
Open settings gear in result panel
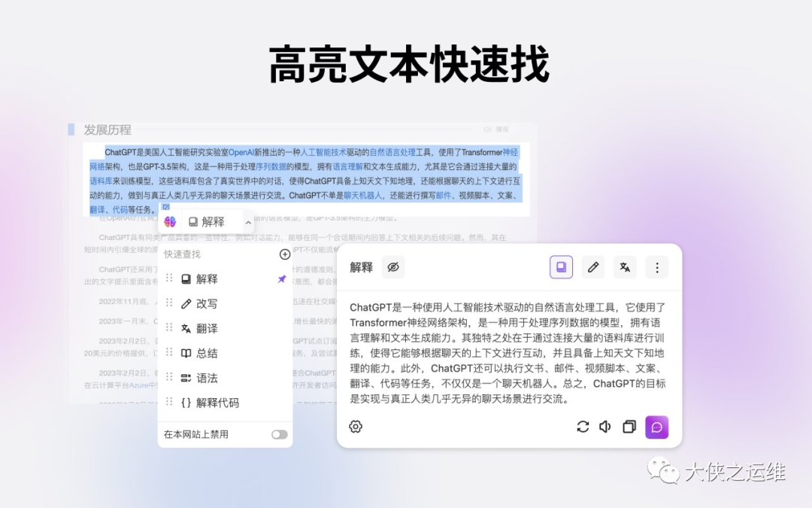(x=356, y=427)
